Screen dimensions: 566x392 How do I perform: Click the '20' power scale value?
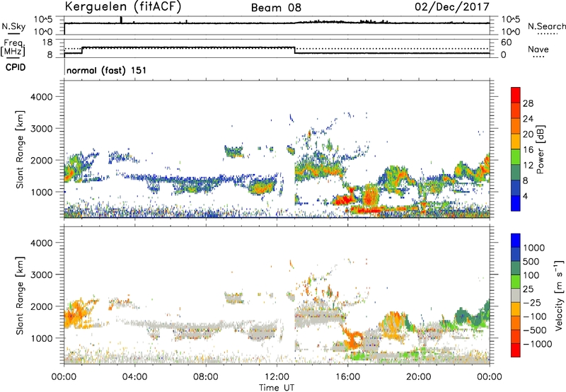(528, 134)
